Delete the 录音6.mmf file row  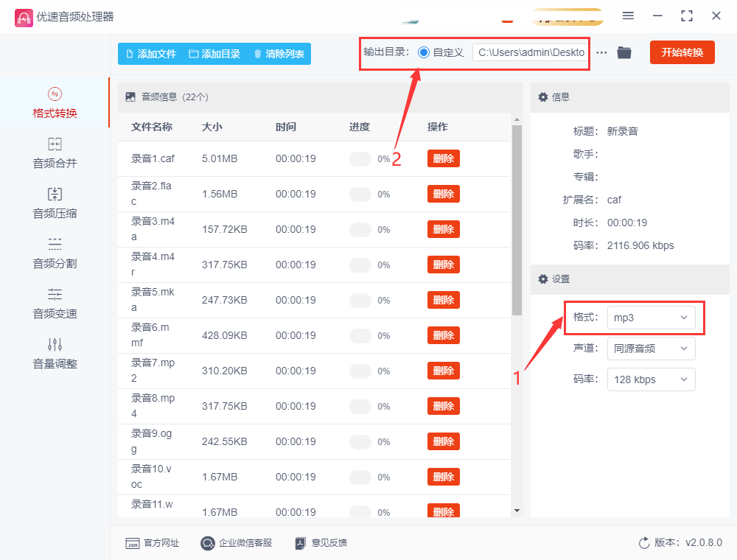443,335
